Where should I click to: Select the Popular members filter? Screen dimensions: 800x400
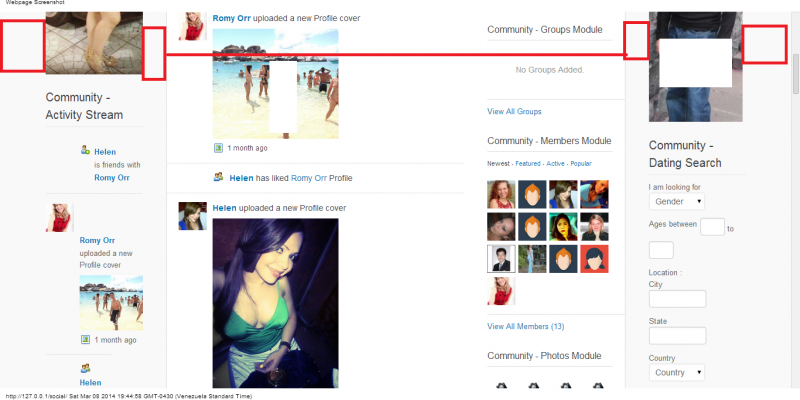click(581, 163)
